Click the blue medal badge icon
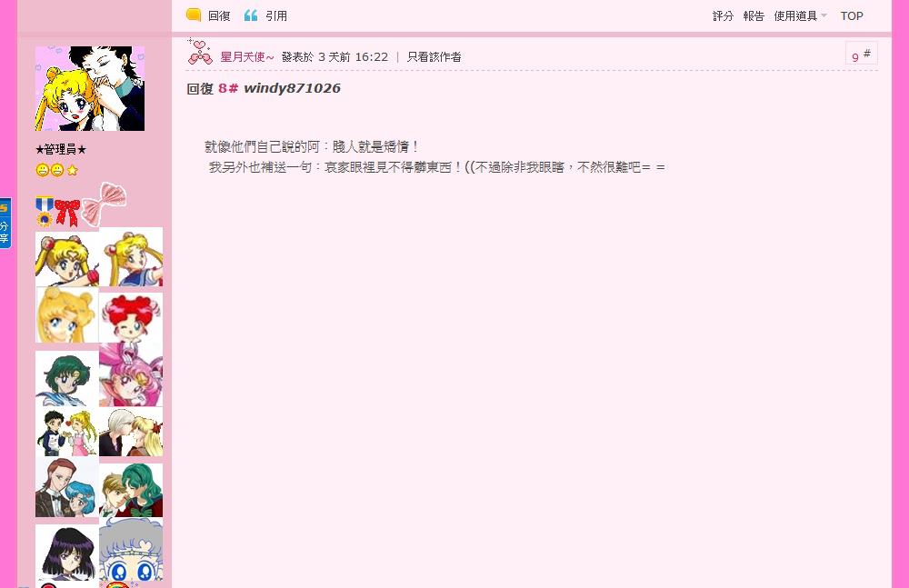The height and width of the screenshot is (588, 909). tap(44, 211)
